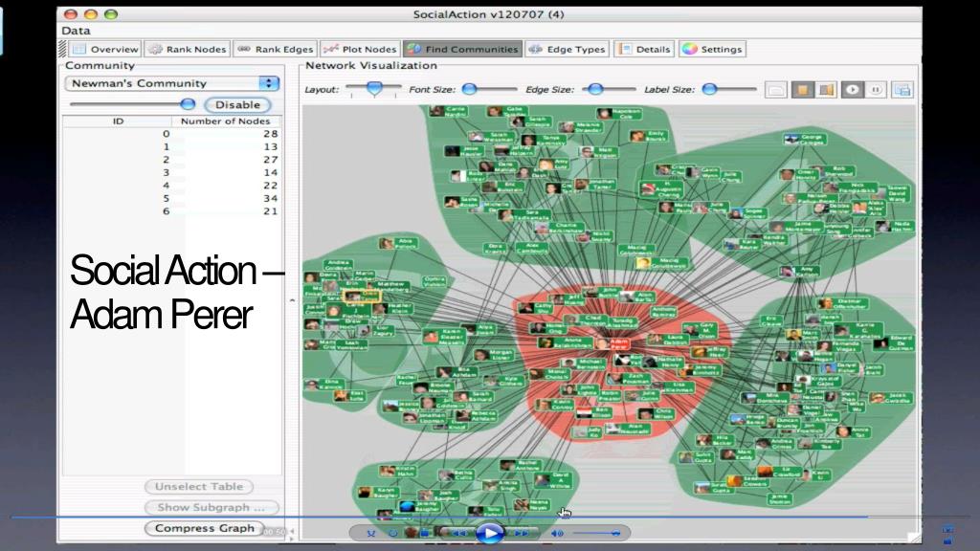Viewport: 980px width, 551px height.
Task: Click the save screenshot icon in toolbar
Action: (902, 90)
